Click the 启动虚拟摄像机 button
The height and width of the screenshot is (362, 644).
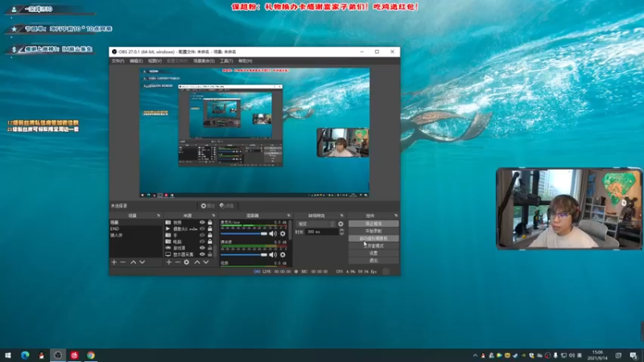pyautogui.click(x=374, y=238)
